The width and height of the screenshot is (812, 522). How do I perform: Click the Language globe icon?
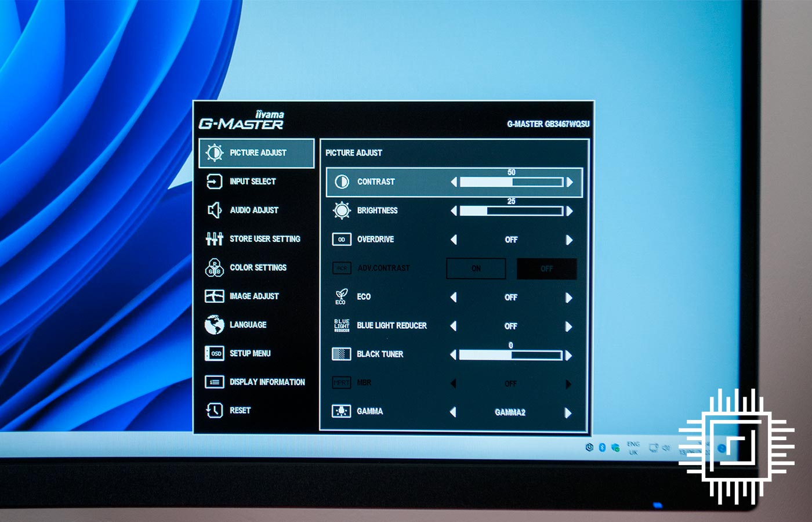(214, 325)
